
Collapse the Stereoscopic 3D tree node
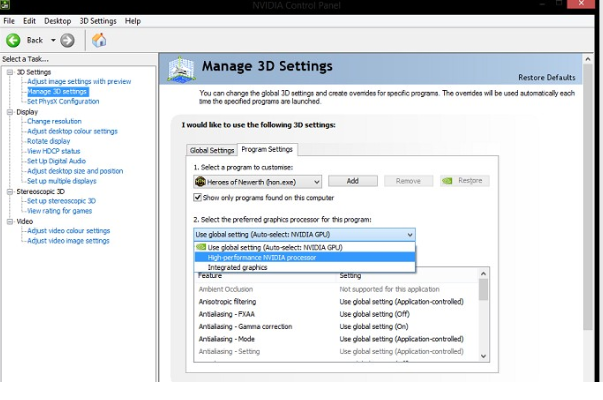(10, 192)
